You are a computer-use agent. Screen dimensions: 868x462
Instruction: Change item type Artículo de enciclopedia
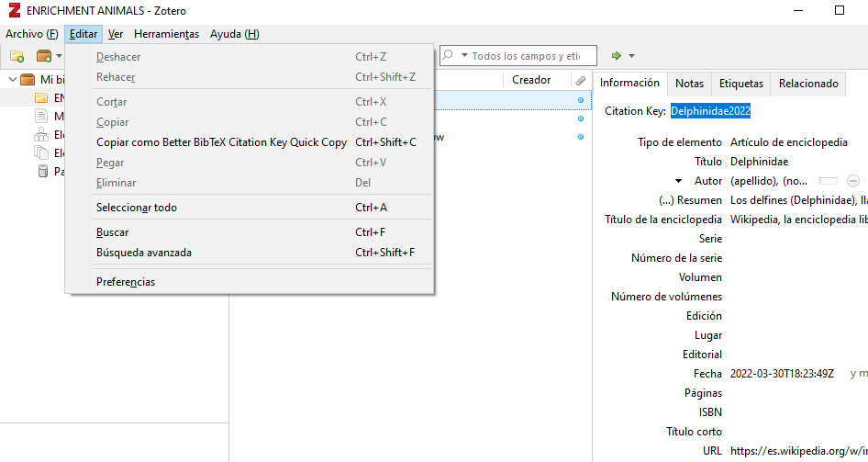pos(789,142)
